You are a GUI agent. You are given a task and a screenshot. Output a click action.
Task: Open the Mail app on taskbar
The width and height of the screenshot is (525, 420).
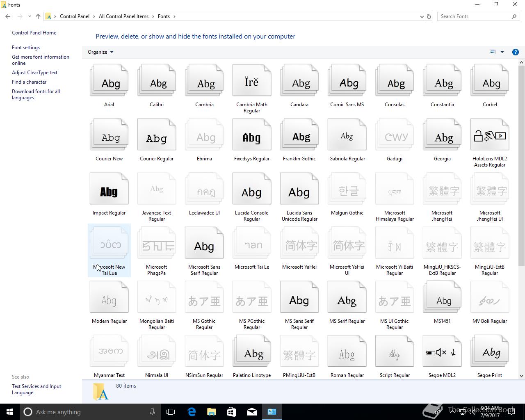tap(252, 412)
